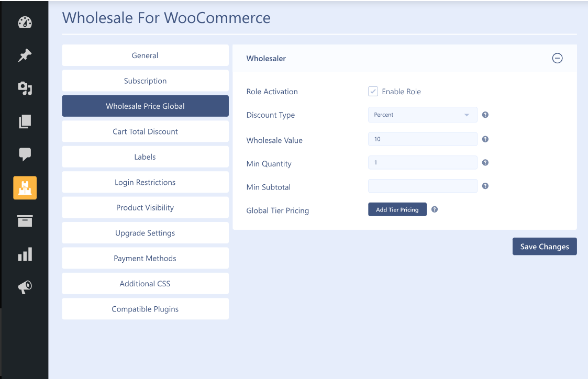Collapse the Wholesaler panel with minus icon
This screenshot has width=588, height=379.
click(x=557, y=58)
